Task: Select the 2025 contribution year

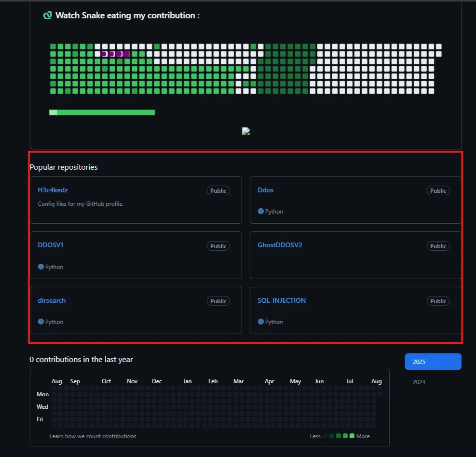Action: point(433,362)
